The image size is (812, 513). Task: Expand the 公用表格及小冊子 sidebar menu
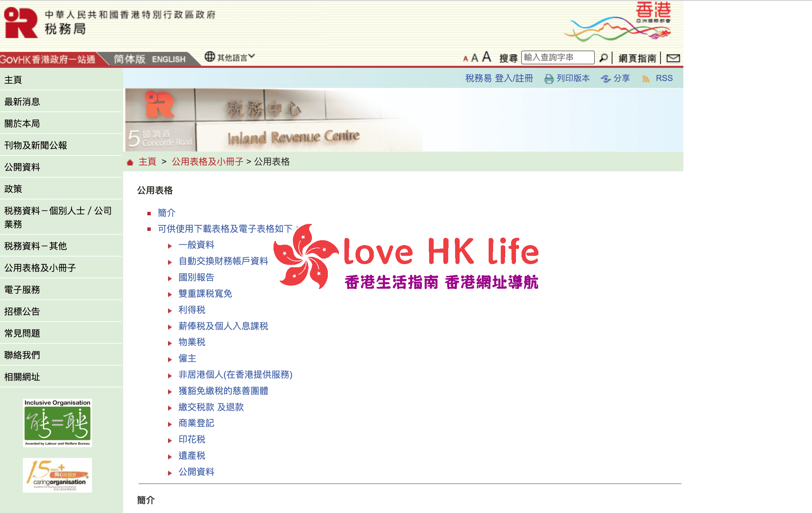40,268
